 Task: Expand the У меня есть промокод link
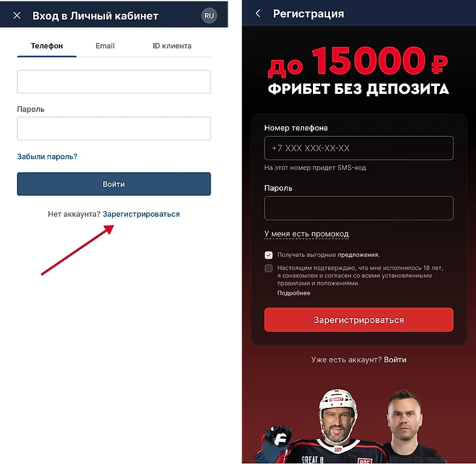(306, 234)
